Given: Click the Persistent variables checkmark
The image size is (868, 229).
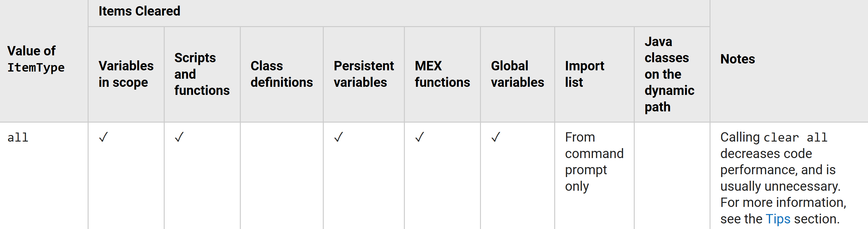Looking at the screenshot, I should click(339, 137).
